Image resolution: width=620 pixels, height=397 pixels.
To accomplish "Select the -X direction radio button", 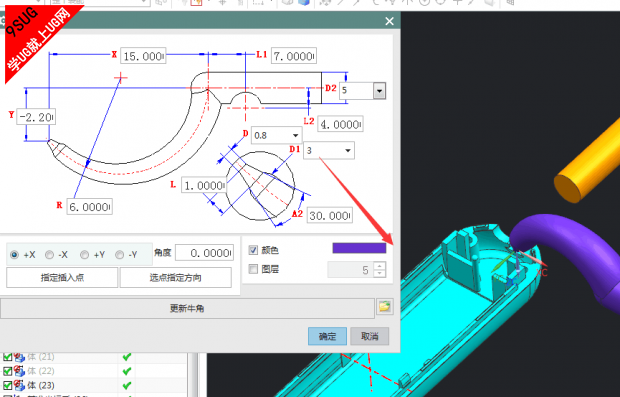I will point(49,255).
